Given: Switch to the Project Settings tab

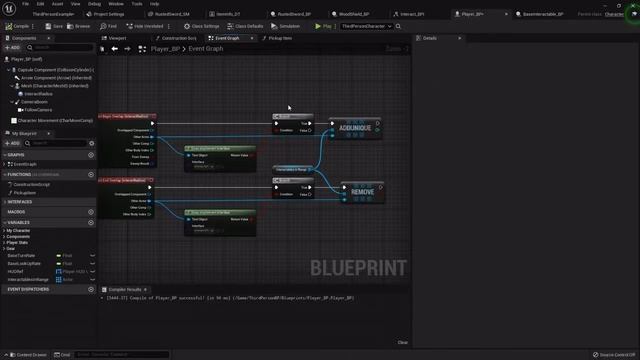Looking at the screenshot, I should [105, 14].
